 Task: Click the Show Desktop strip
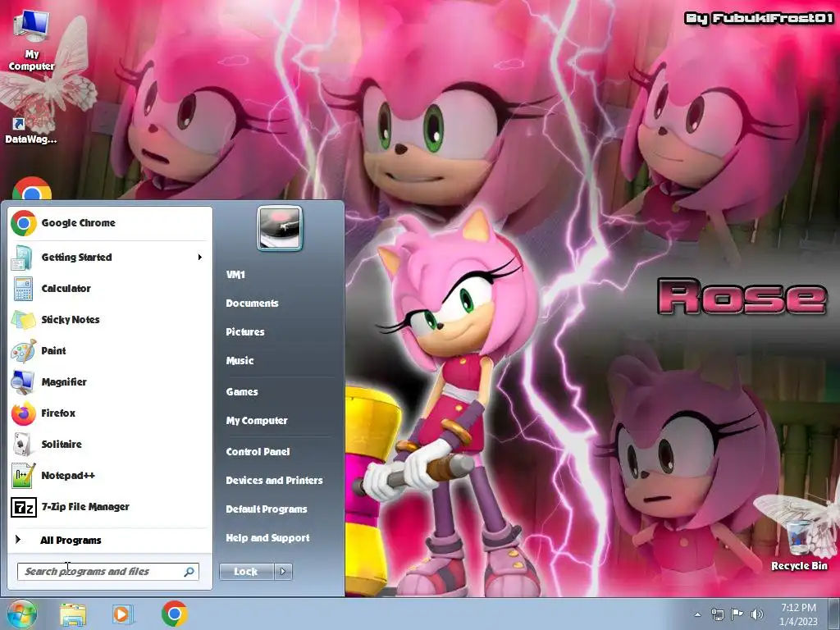[x=835, y=614]
